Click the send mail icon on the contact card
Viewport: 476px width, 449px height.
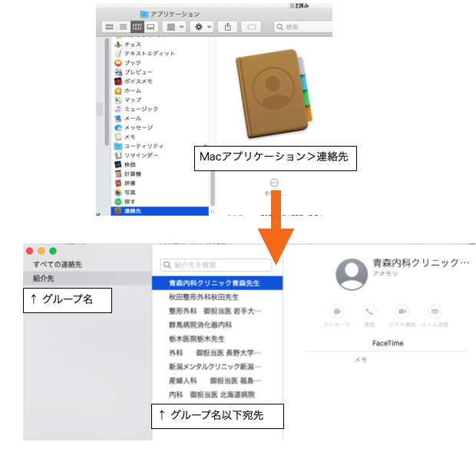click(x=435, y=312)
